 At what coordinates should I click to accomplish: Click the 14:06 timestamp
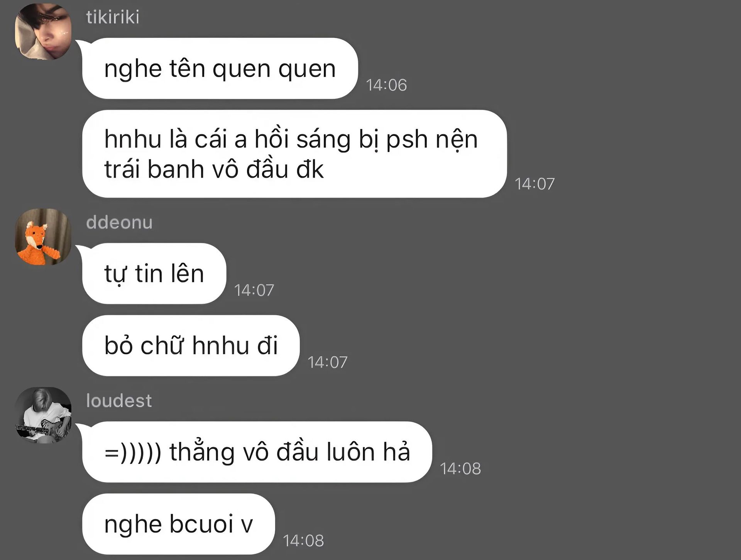click(x=386, y=85)
